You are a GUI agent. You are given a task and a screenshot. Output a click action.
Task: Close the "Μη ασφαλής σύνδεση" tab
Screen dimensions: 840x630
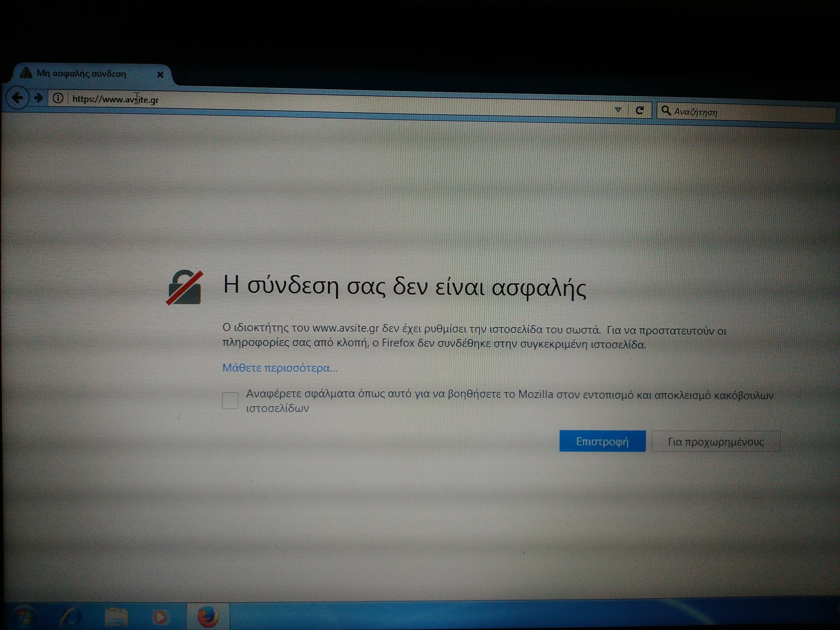160,74
